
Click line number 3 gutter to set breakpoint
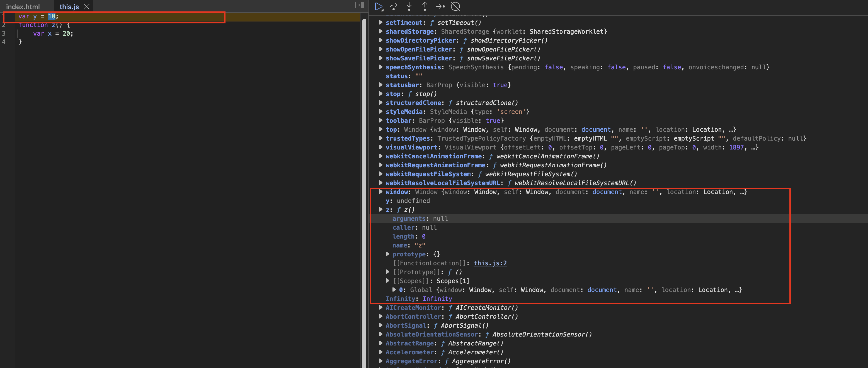pyautogui.click(x=4, y=34)
